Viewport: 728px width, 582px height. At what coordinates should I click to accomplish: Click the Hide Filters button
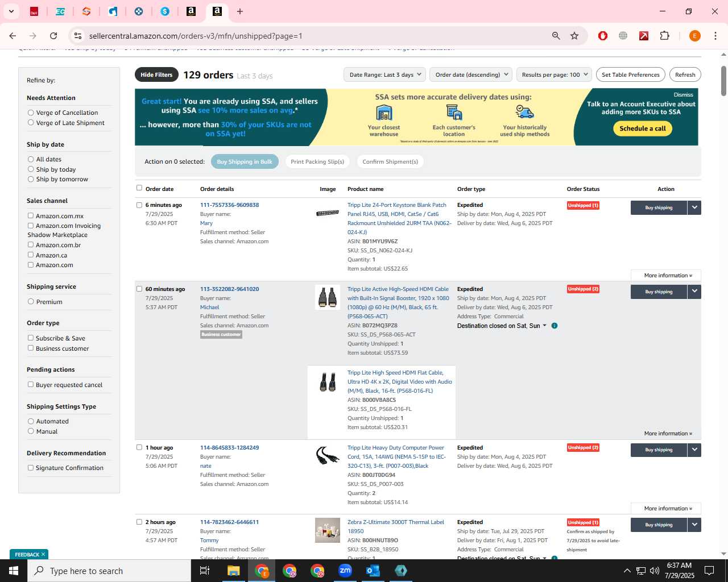click(156, 74)
